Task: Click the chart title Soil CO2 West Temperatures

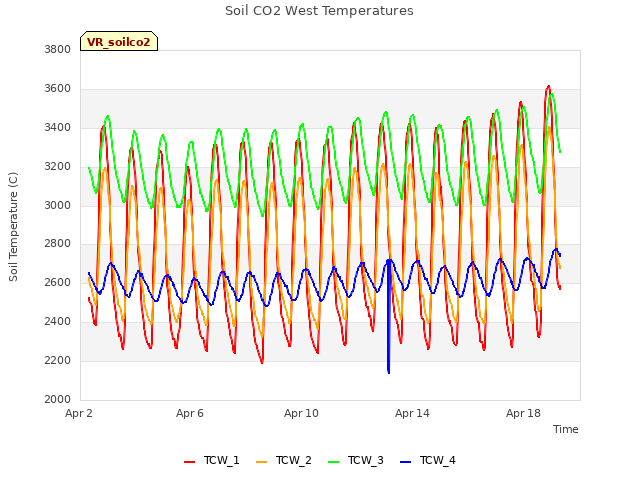Action: pyautogui.click(x=319, y=10)
